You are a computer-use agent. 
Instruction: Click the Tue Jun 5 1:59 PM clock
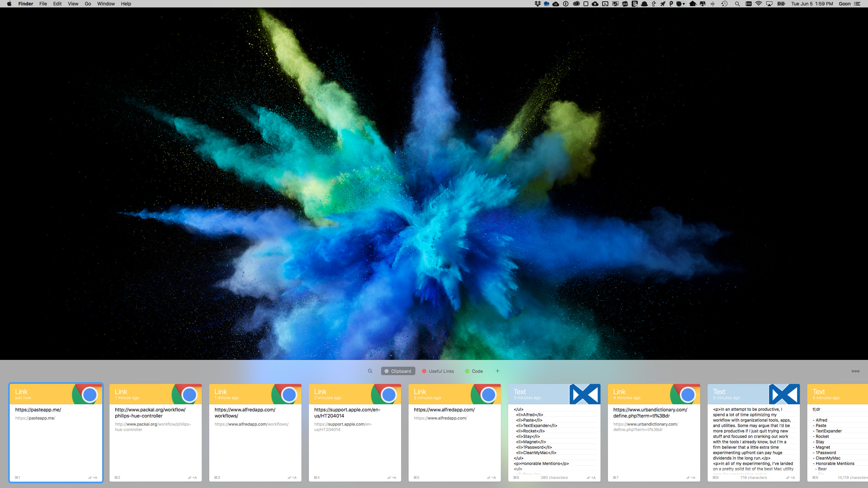pyautogui.click(x=812, y=4)
